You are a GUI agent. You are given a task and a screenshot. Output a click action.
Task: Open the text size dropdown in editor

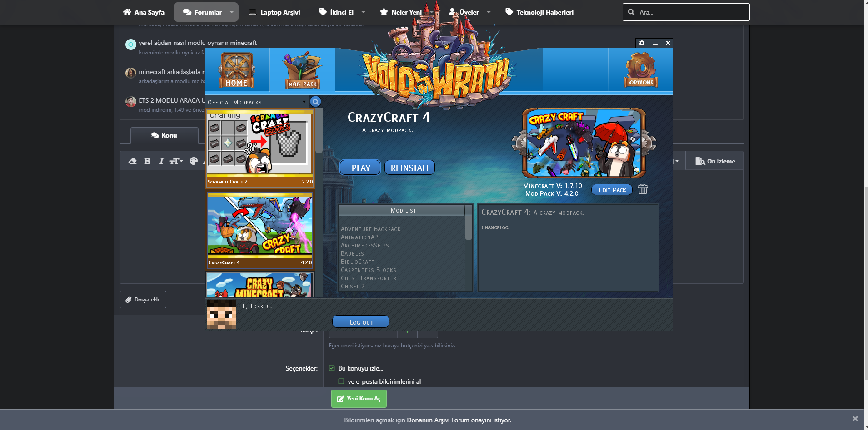(176, 161)
